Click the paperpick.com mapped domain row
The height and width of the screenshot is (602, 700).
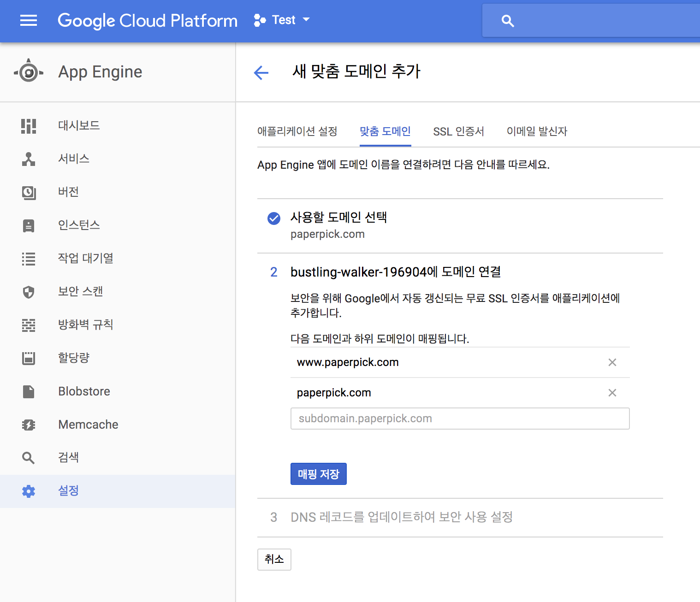pyautogui.click(x=460, y=393)
